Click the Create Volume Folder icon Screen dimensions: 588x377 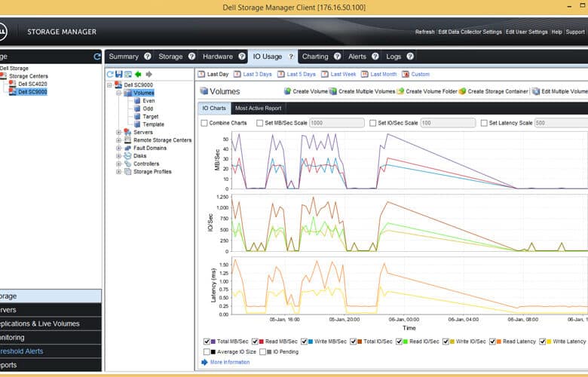[400, 91]
